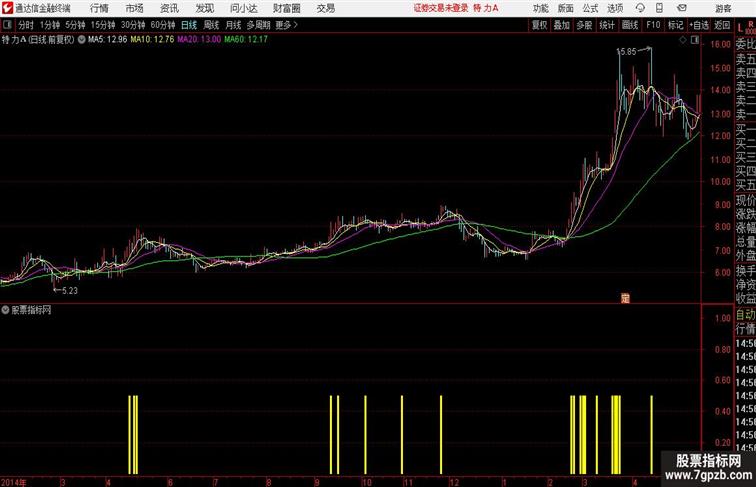756x487 pixels.
Task: Click the MA60: 12.17 label
Action: pyautogui.click(x=245, y=40)
